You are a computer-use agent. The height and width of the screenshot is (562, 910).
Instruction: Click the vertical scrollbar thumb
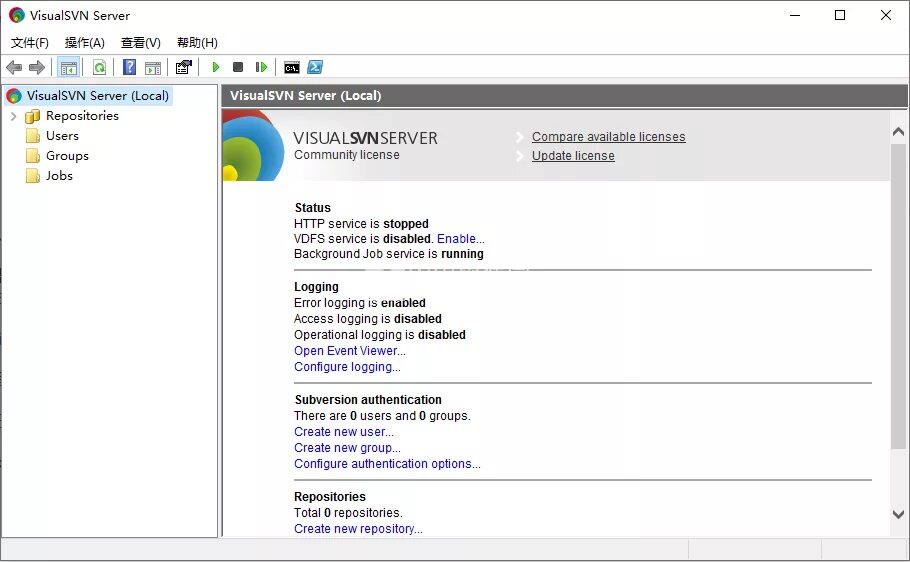point(898,296)
